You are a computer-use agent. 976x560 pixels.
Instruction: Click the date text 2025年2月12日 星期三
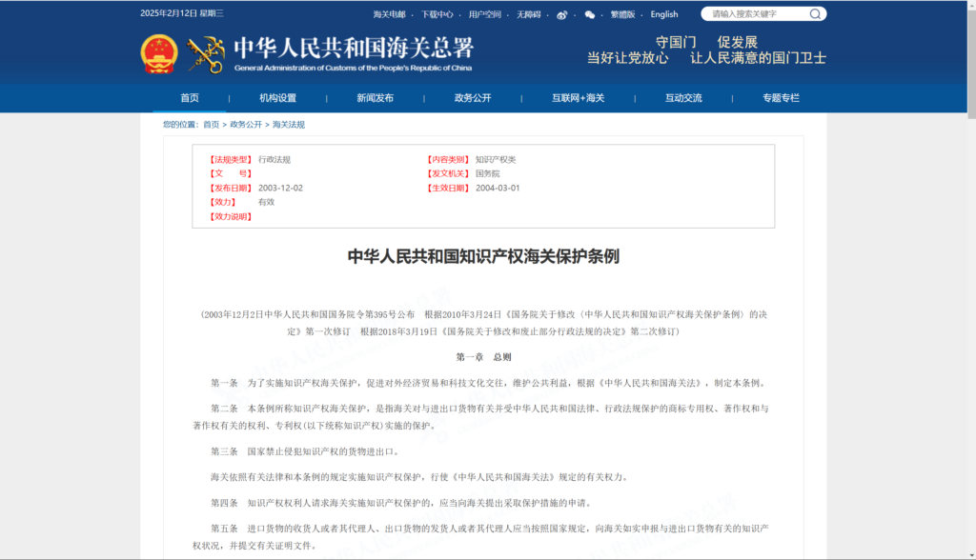(x=182, y=13)
